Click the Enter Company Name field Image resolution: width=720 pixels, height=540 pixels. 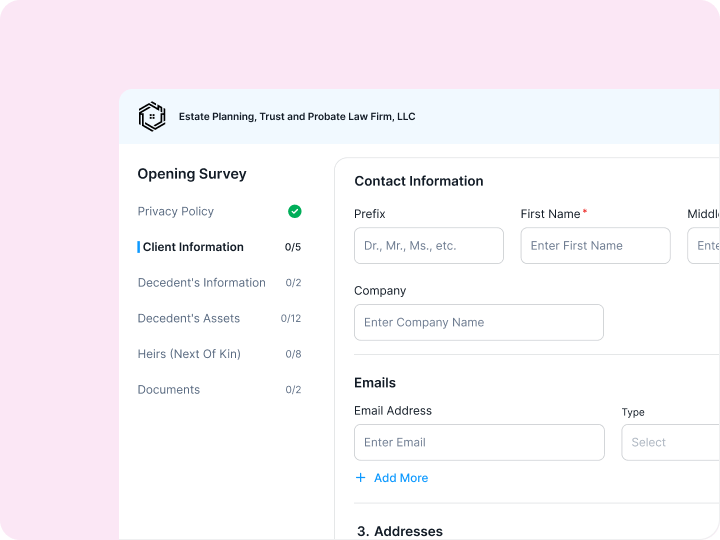(478, 323)
